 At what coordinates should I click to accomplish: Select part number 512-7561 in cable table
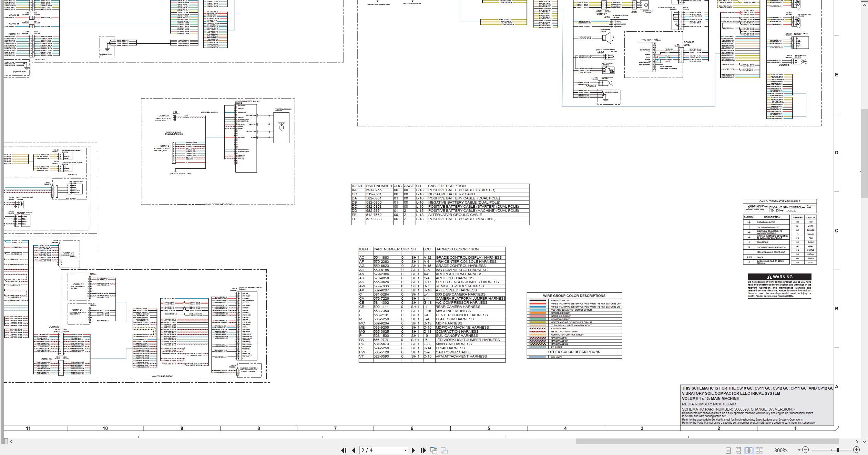click(x=374, y=194)
